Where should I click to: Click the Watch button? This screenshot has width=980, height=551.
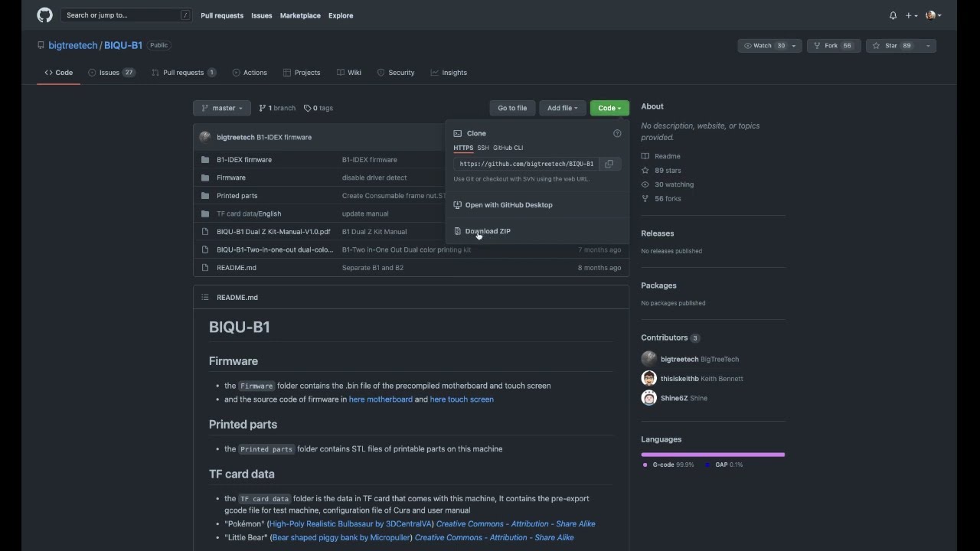point(764,46)
